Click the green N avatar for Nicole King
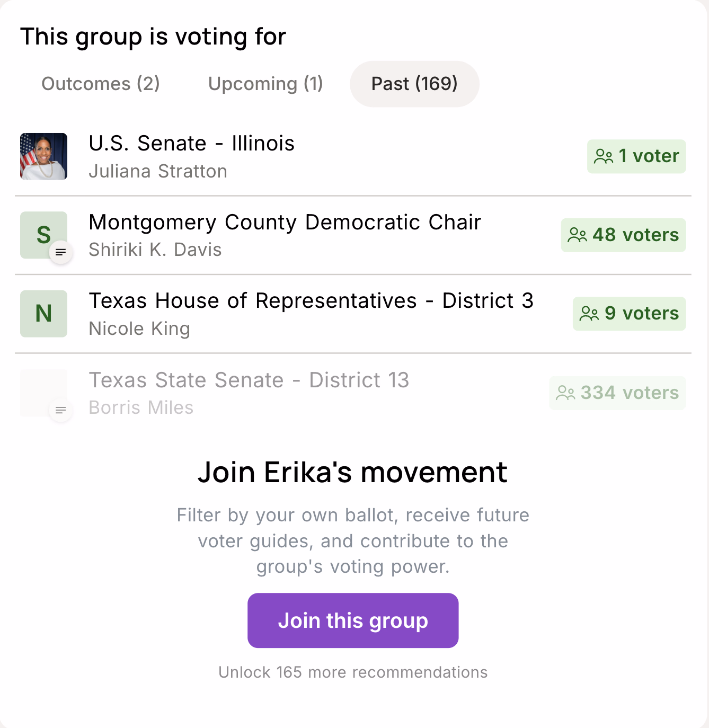This screenshot has height=728, width=709. 43,313
